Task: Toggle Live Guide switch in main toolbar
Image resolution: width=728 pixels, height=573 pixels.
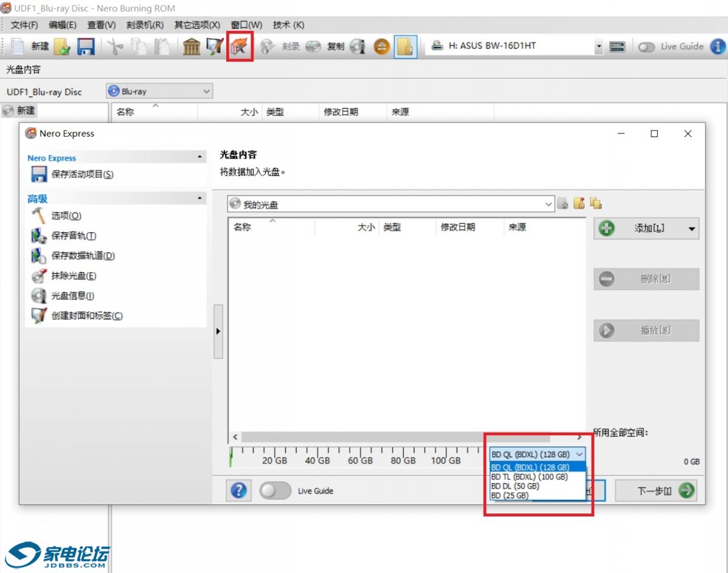Action: [646, 47]
